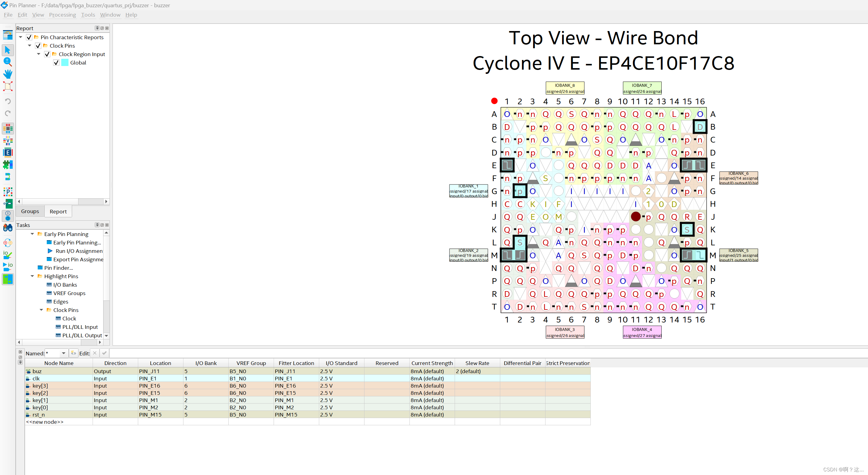Collapse Clock Region Input node

(39, 54)
